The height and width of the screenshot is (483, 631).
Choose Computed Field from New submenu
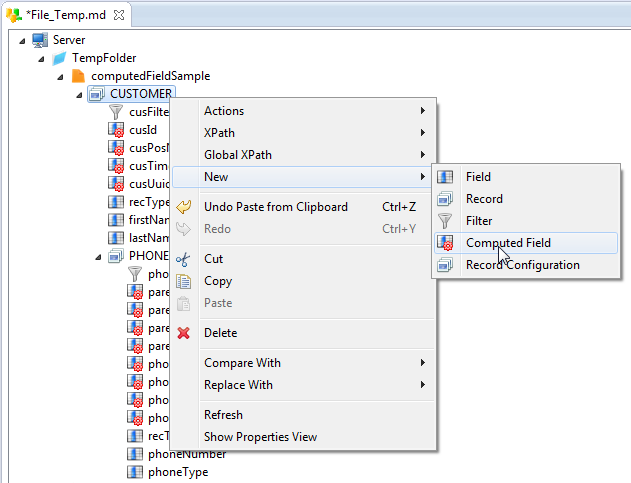508,243
